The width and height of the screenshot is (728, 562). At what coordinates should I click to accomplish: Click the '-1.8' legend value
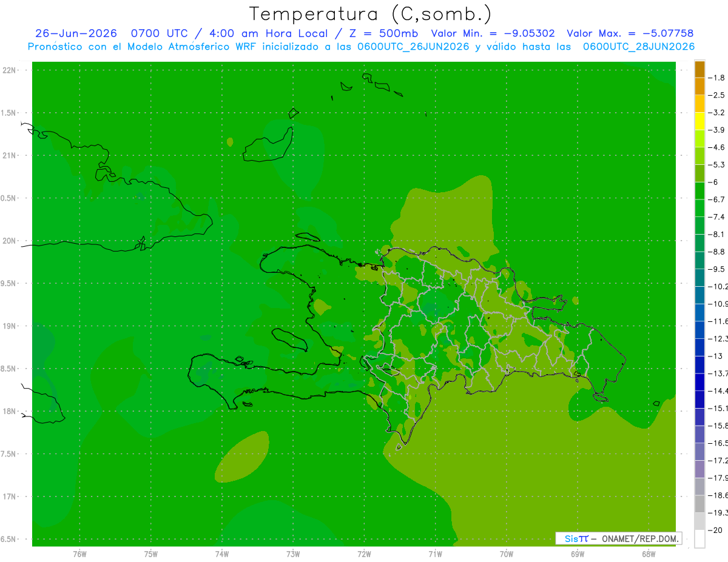[718, 78]
